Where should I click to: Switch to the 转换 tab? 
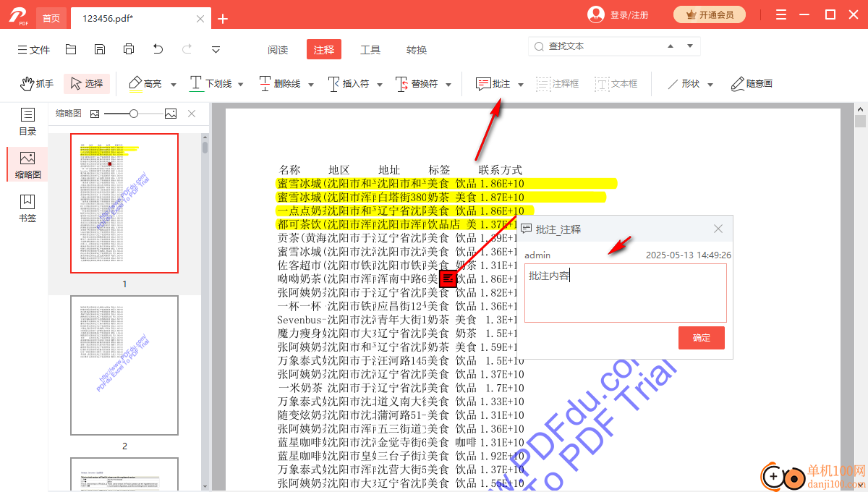pos(417,50)
